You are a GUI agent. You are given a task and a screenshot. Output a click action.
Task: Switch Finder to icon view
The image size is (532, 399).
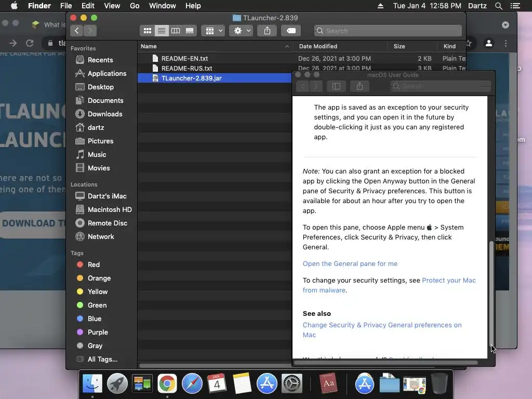(147, 31)
